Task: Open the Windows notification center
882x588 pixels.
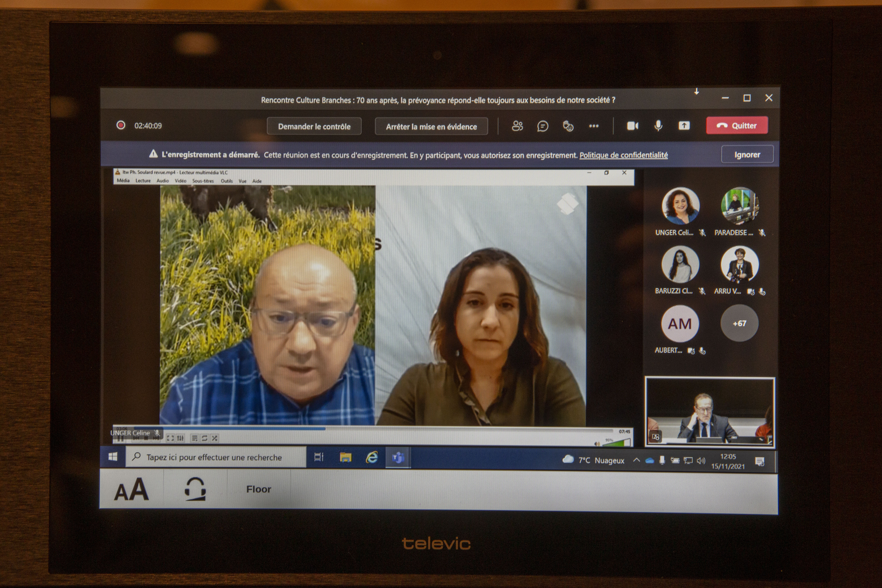Action: pos(760,462)
